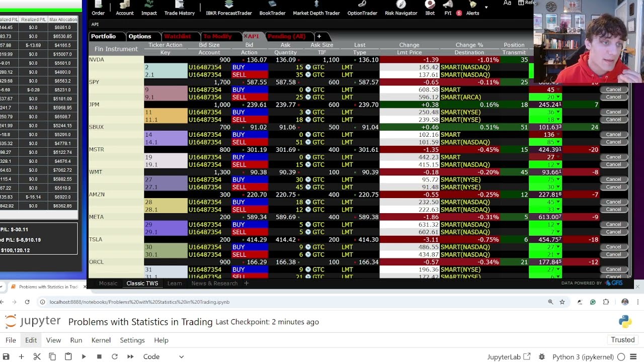The width and height of the screenshot is (644, 362).
Task: Cancel the MSTR SELL order
Action: 614,164
